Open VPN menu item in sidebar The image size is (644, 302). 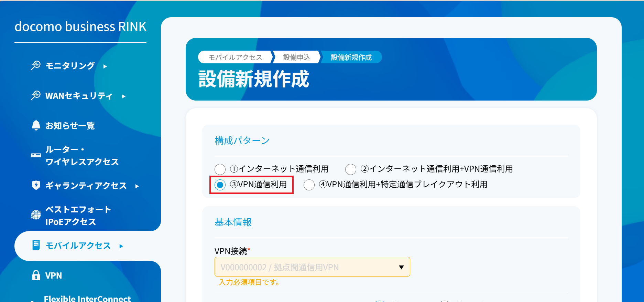click(x=54, y=275)
